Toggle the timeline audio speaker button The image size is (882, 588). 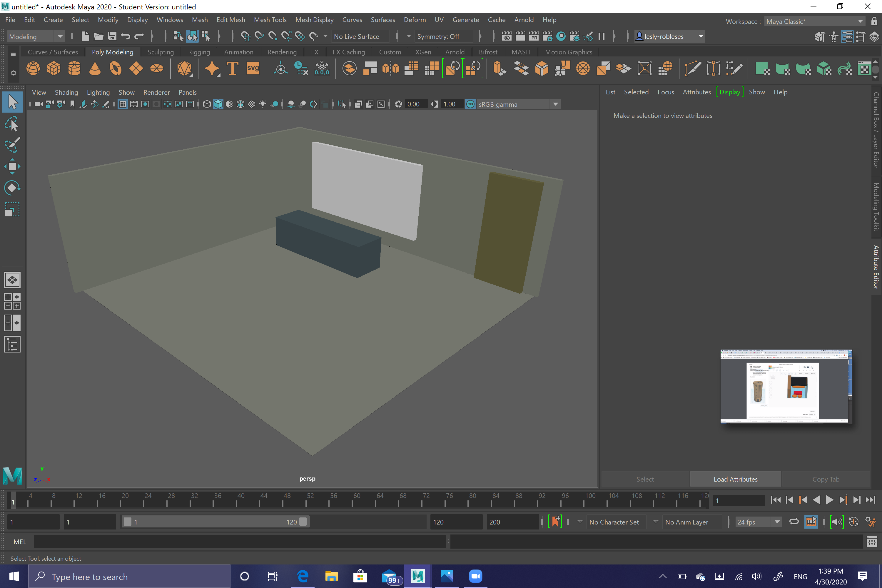click(837, 522)
